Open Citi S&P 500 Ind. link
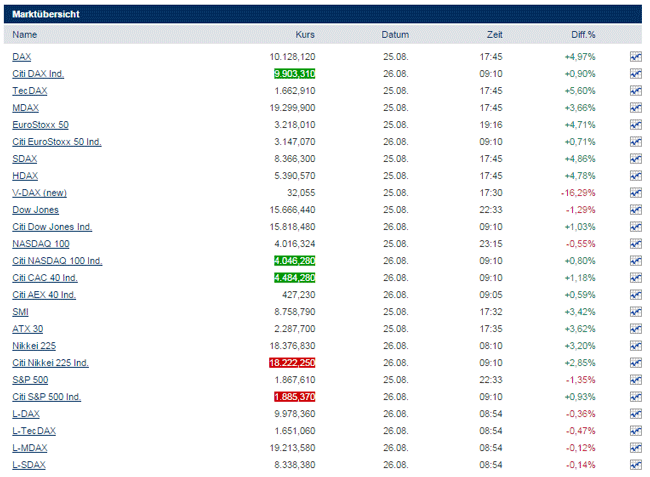This screenshot has height=477, width=650. [x=46, y=397]
